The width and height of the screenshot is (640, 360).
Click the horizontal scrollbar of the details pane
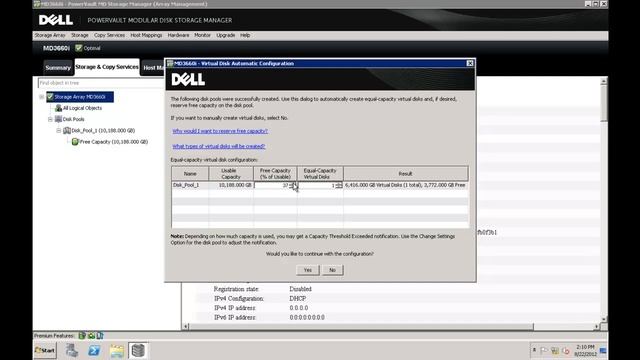click(x=361, y=327)
